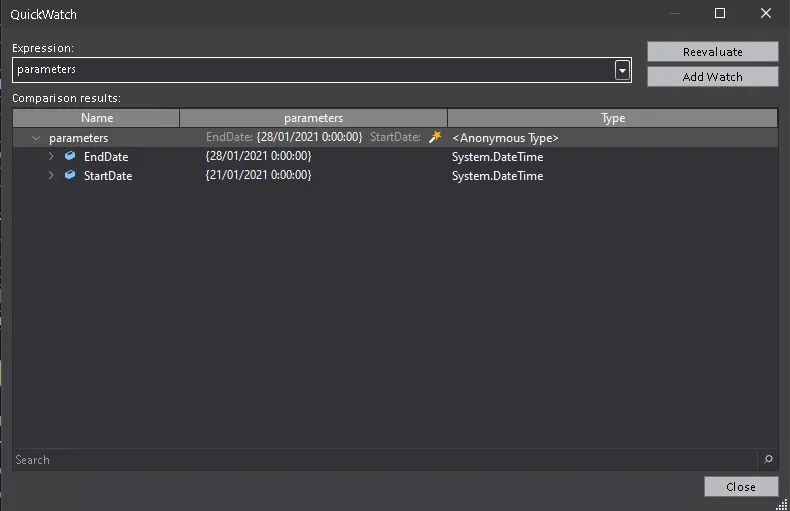This screenshot has width=790, height=511.
Task: Click the parameters value column header
Action: pyautogui.click(x=313, y=118)
